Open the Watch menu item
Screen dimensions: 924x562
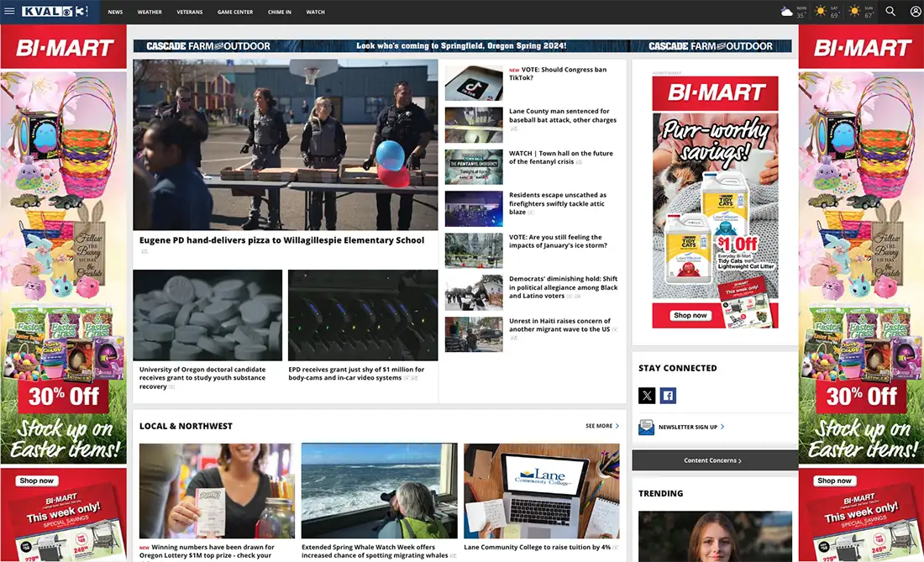coord(315,12)
